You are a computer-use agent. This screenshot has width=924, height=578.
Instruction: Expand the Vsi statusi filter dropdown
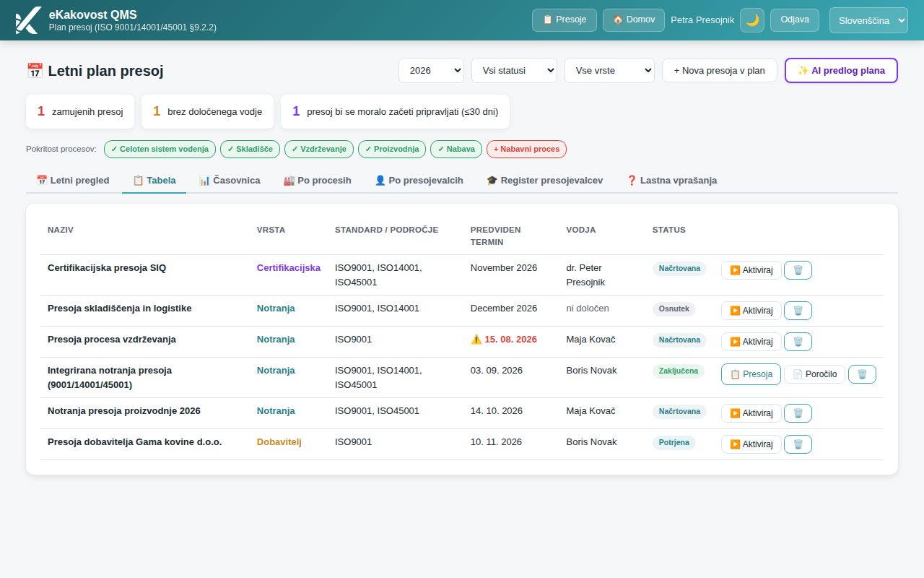[x=514, y=71]
